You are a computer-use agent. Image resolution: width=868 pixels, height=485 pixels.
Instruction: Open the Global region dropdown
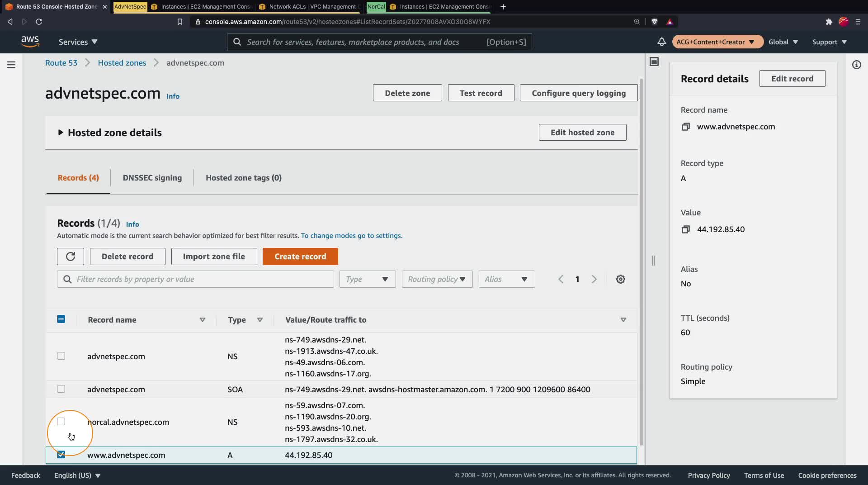point(783,42)
